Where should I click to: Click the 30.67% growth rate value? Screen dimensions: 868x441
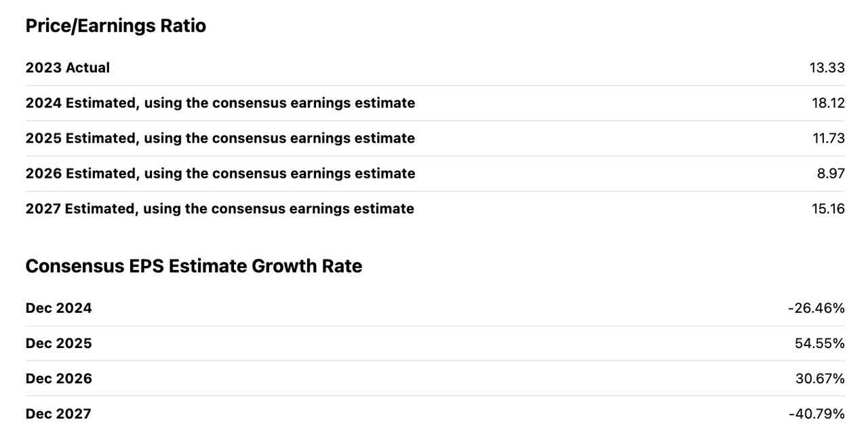[x=820, y=379]
